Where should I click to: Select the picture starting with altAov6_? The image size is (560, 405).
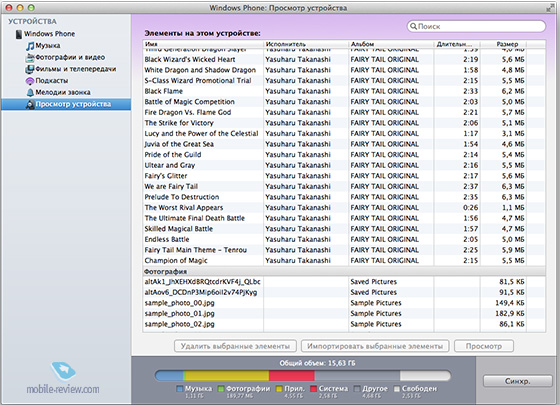click(344, 292)
